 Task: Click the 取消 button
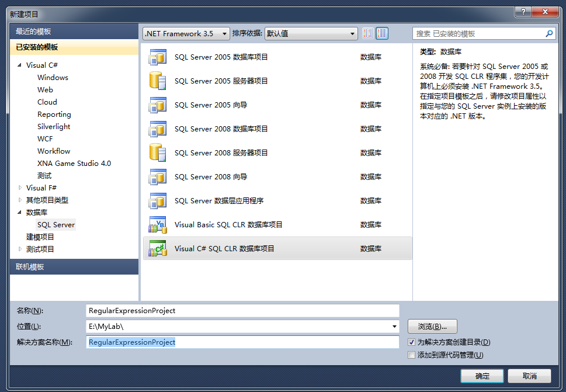click(530, 376)
